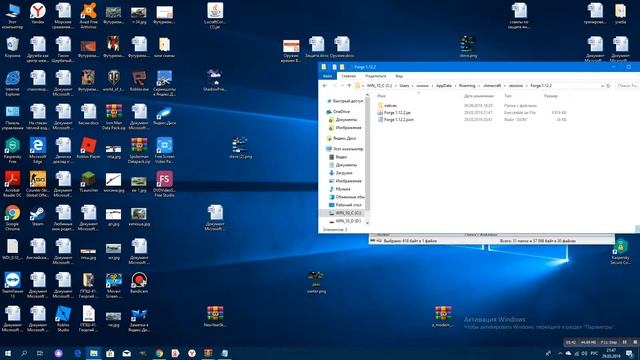Image resolution: width=640 pixels, height=360 pixels.
Task: Select the Java jar file desktop icon
Action: [x=215, y=16]
